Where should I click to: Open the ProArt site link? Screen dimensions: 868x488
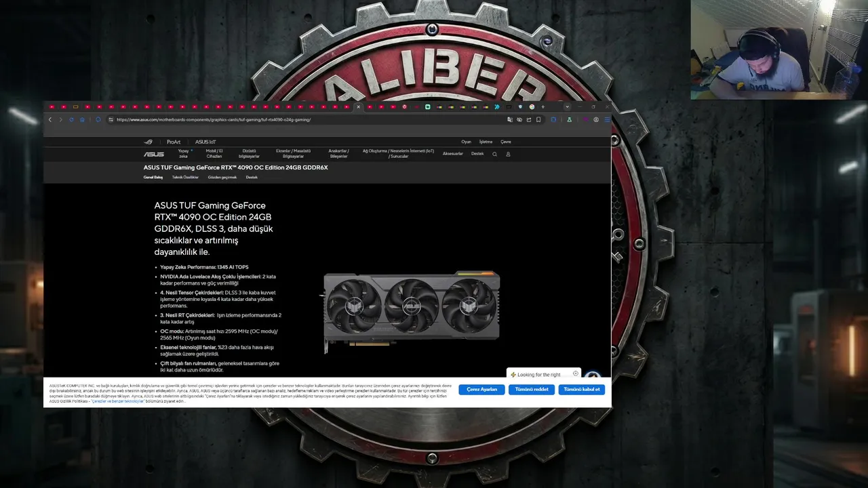click(174, 142)
